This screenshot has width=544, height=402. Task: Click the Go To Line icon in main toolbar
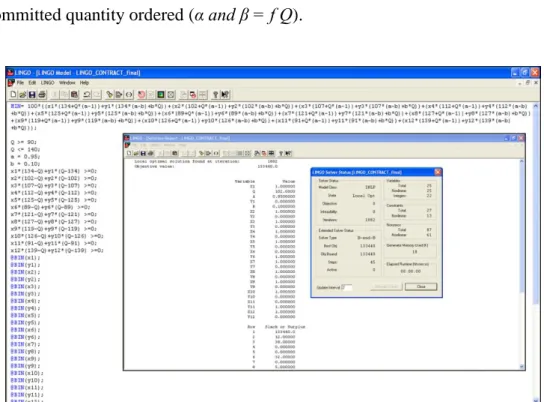point(119,94)
